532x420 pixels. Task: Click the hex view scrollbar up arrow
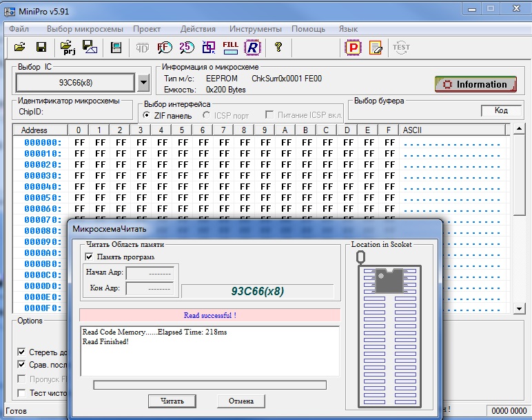click(x=519, y=129)
